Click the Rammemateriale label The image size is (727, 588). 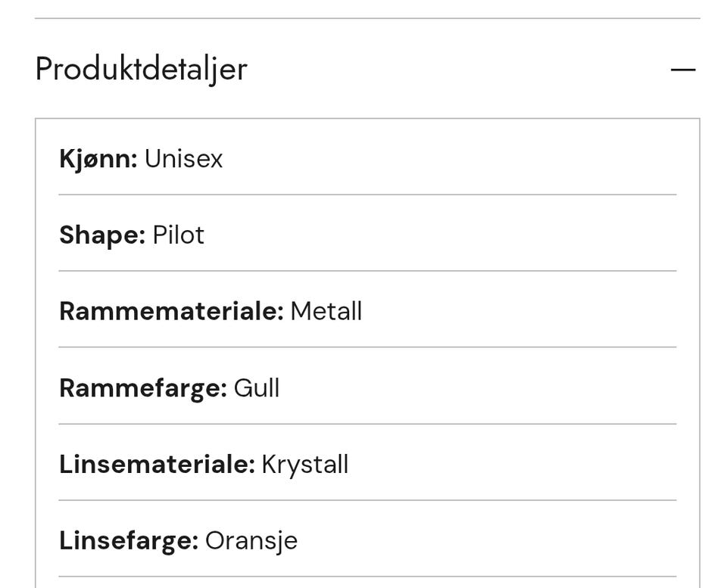[x=171, y=311]
